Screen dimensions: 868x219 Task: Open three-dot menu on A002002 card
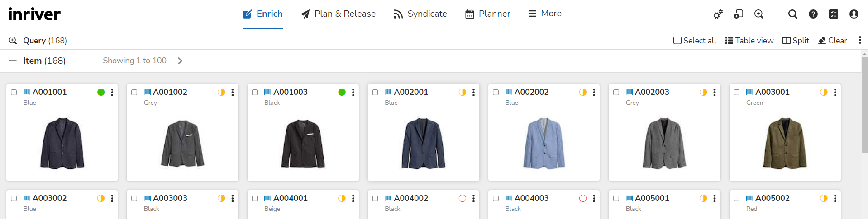(594, 92)
